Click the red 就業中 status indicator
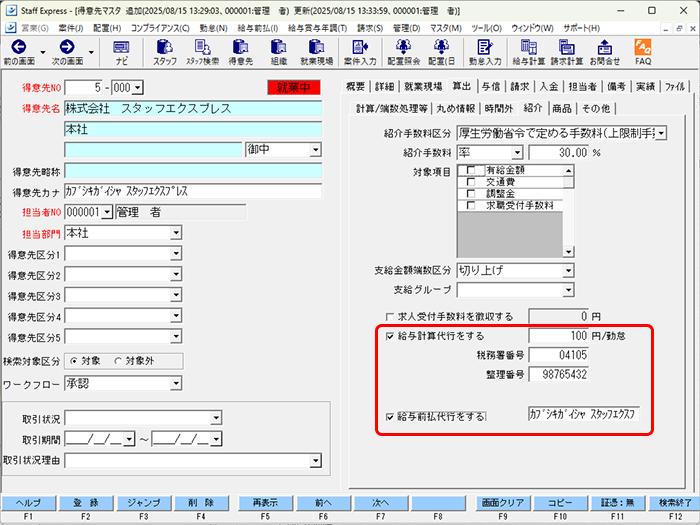Image resolution: width=700 pixels, height=525 pixels. coord(294,88)
